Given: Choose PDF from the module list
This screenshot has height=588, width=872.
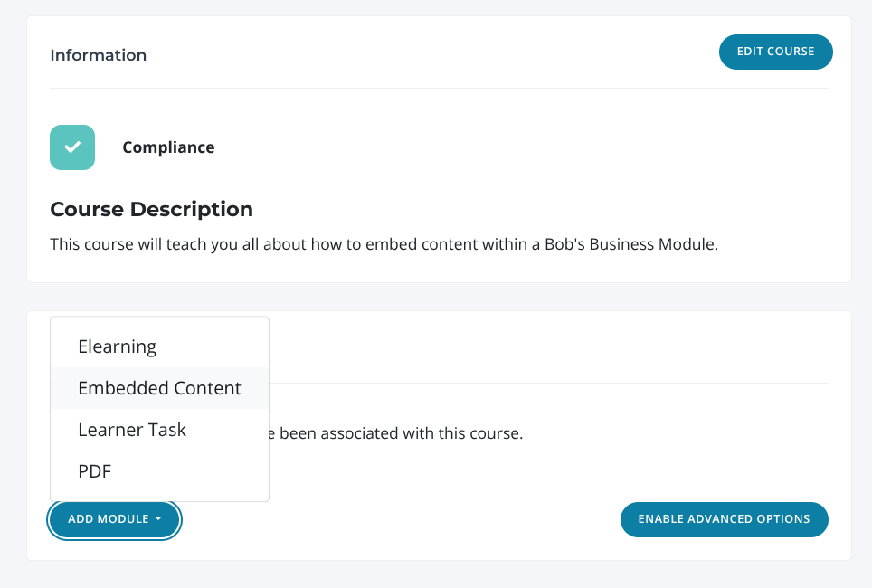Looking at the screenshot, I should click(x=95, y=471).
